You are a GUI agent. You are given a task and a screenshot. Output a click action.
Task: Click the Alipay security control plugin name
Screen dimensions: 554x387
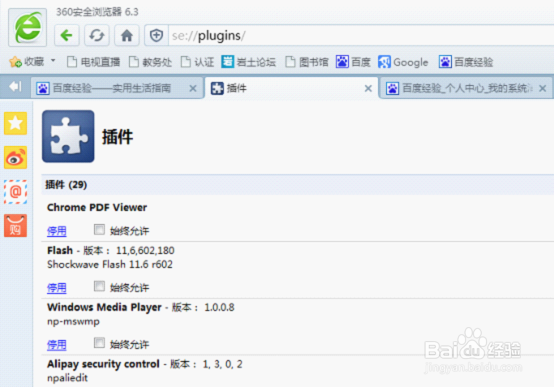103,364
